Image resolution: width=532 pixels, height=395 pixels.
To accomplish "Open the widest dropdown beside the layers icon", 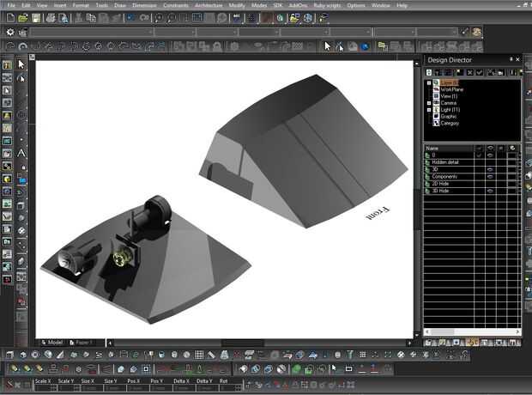I will click(x=92, y=33).
